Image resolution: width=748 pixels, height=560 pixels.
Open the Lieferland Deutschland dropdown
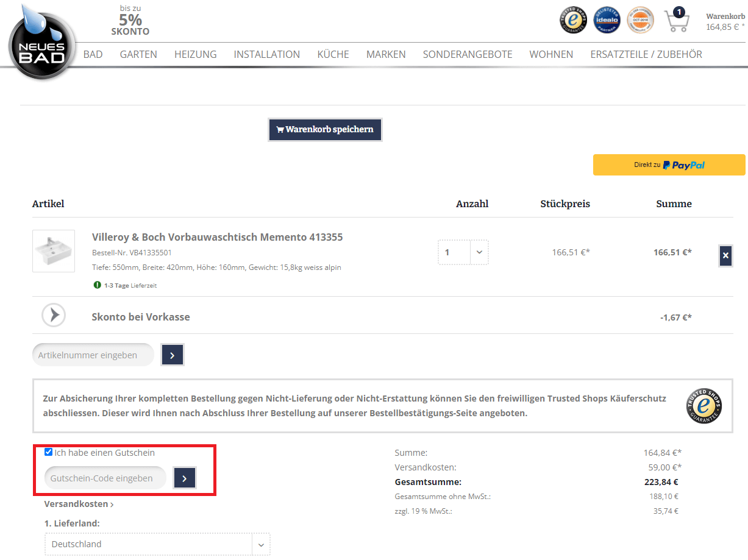(x=157, y=544)
